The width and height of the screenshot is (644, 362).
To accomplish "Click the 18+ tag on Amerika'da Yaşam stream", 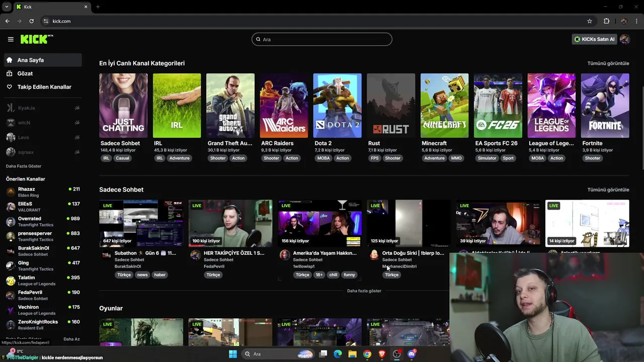I will (319, 275).
